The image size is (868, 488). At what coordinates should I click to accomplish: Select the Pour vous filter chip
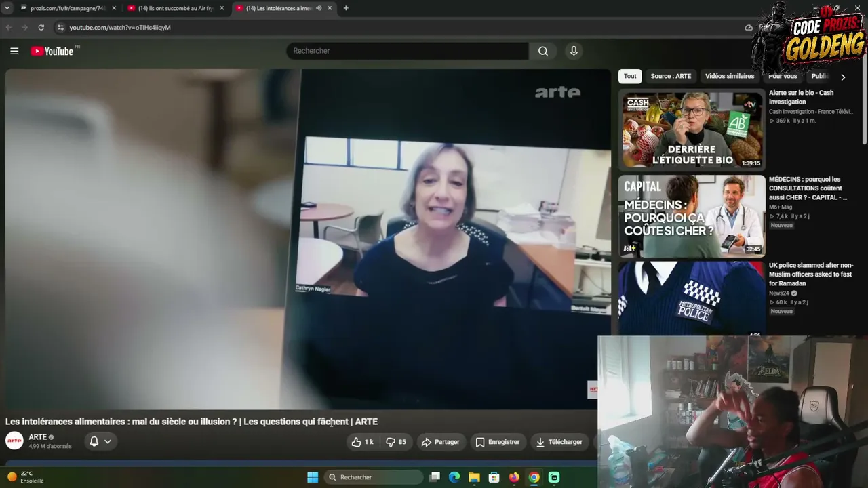pyautogui.click(x=783, y=76)
